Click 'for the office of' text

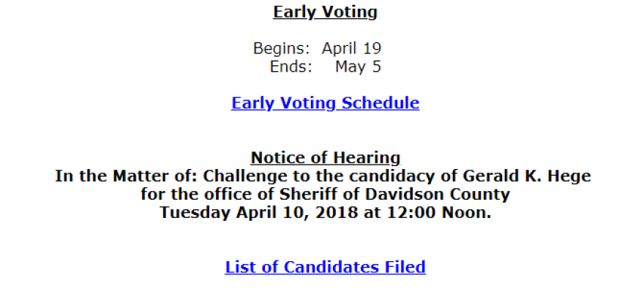(208, 194)
